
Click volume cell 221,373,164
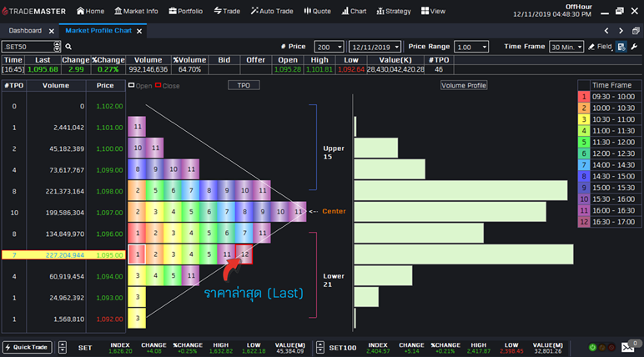pos(65,192)
